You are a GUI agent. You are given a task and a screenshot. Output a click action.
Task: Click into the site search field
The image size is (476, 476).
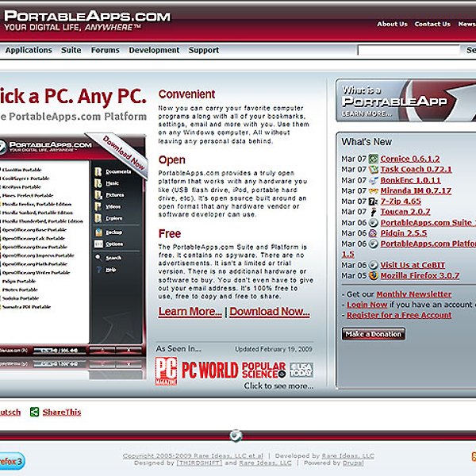coord(409,50)
